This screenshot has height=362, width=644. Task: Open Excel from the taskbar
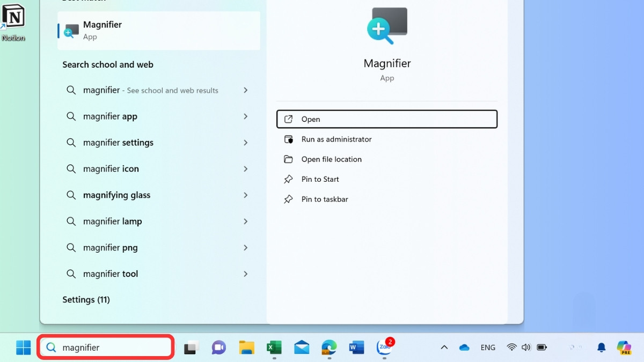274,348
